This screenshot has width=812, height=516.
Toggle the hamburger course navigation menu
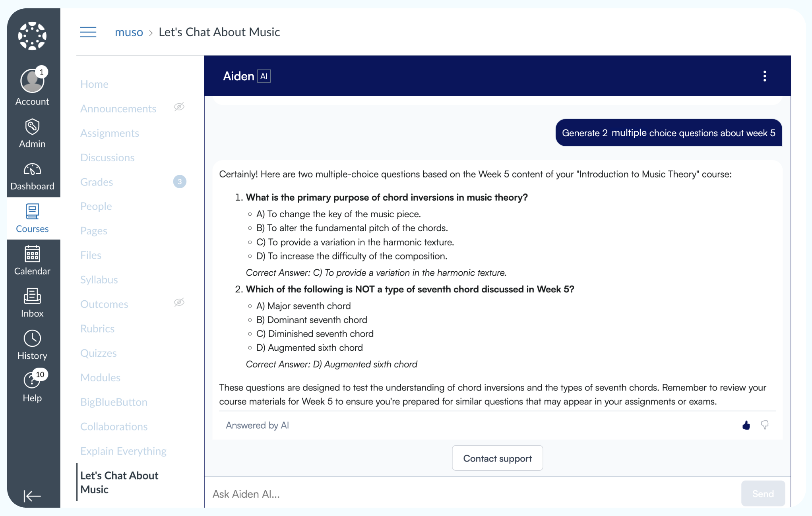tap(88, 32)
